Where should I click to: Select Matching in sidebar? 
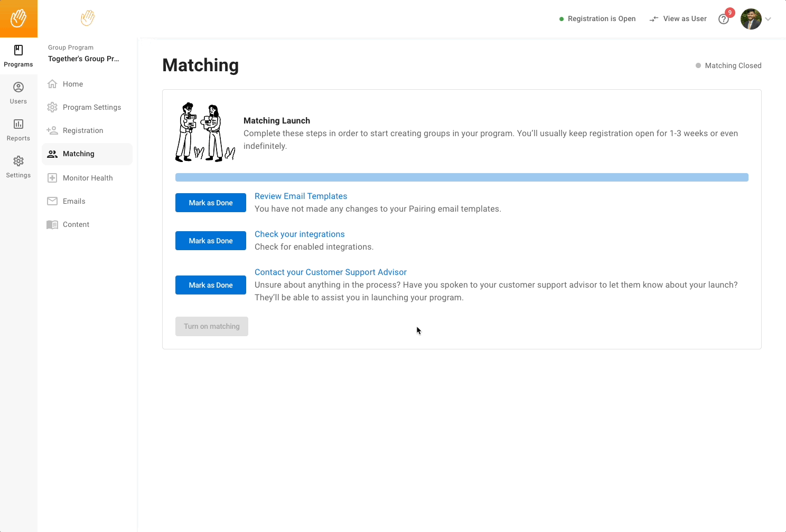click(87, 154)
